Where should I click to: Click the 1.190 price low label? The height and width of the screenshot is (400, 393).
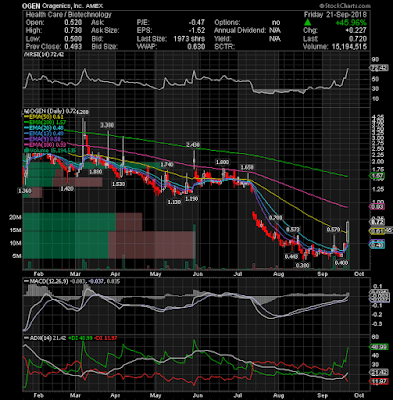click(x=192, y=199)
